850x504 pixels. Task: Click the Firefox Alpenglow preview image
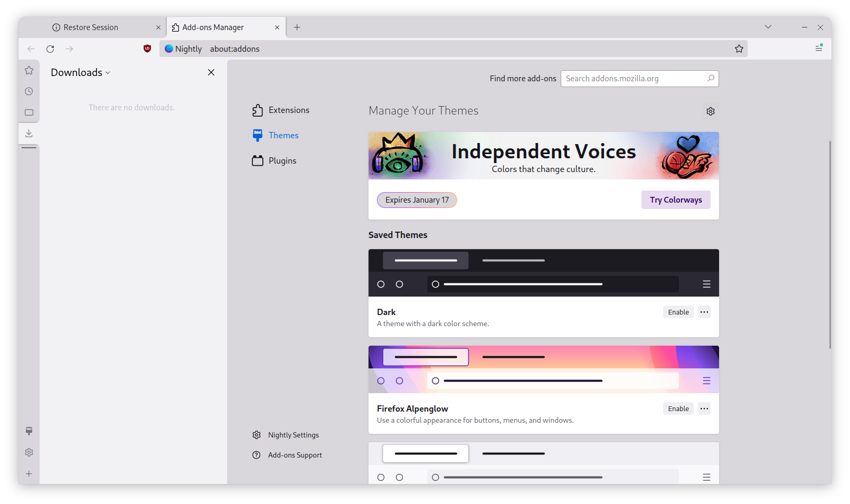(x=544, y=369)
